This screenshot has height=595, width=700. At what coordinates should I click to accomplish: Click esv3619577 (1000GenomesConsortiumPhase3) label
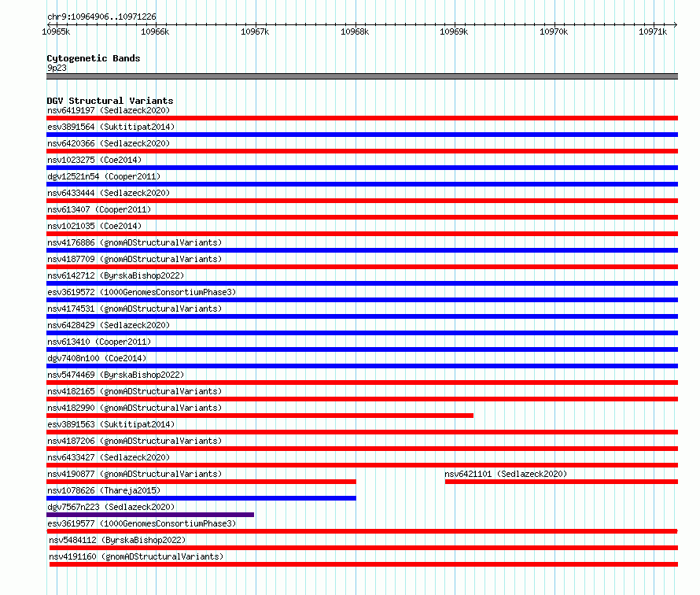click(142, 523)
